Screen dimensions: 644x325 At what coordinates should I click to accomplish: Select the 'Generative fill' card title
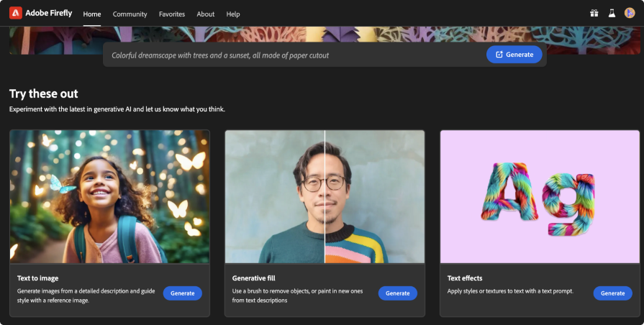click(x=253, y=278)
